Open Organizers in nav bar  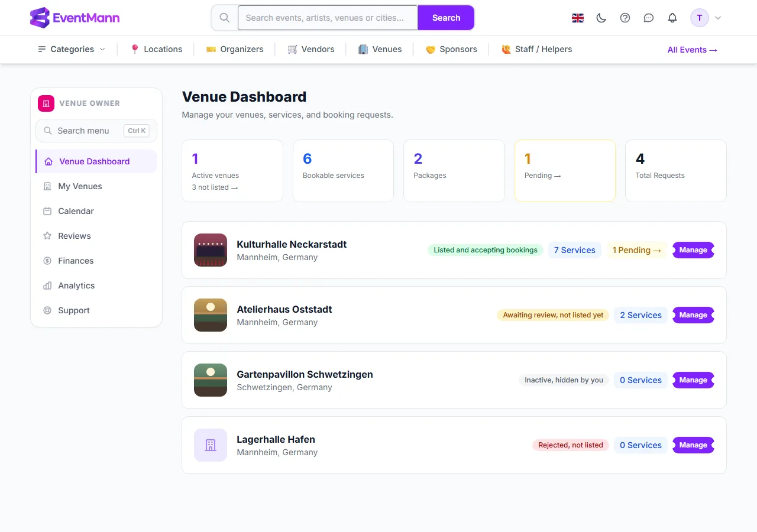click(235, 49)
